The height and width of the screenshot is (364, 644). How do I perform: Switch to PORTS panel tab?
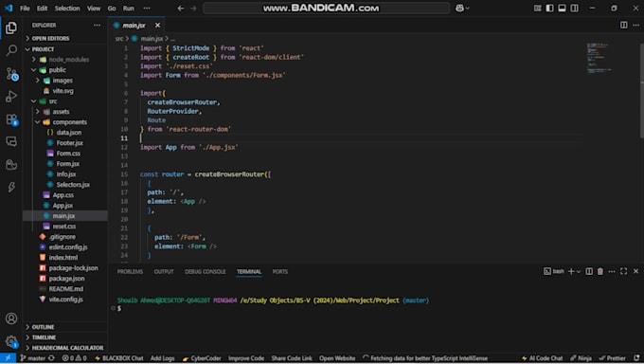[x=280, y=271]
